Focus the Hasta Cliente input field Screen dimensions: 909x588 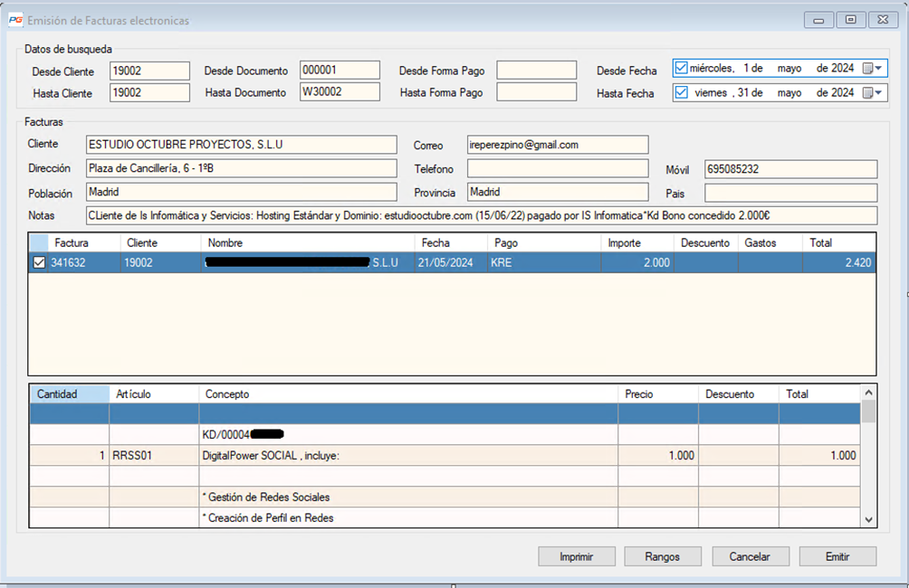149,92
